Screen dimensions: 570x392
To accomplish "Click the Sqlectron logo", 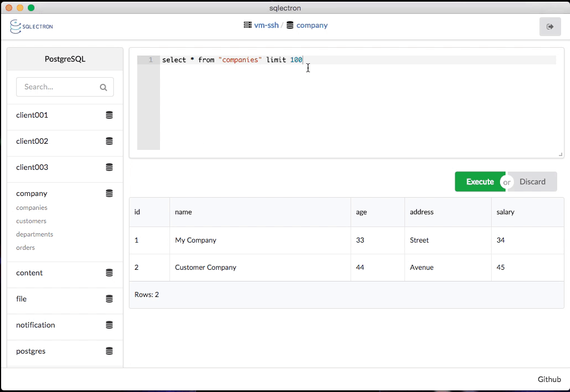I will (32, 26).
